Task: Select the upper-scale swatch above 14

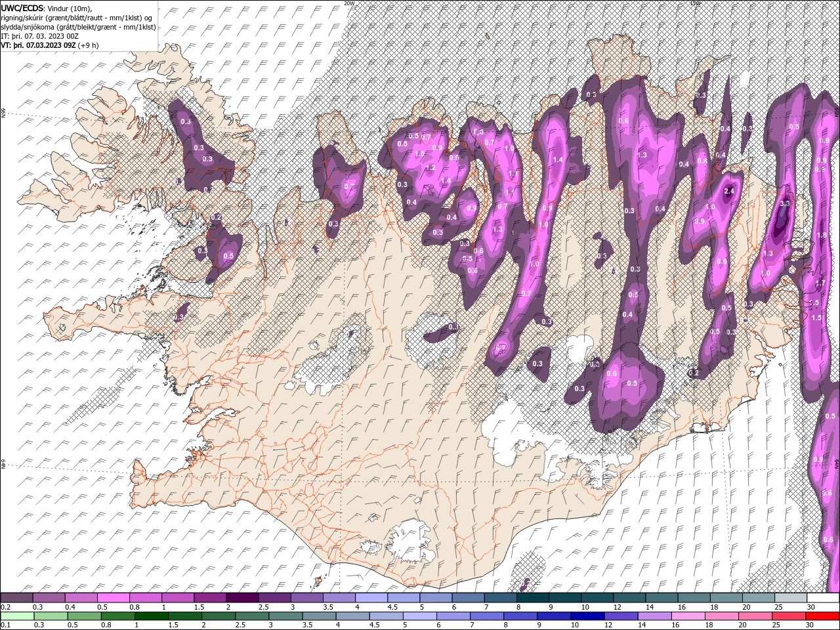Action: pyautogui.click(x=662, y=598)
